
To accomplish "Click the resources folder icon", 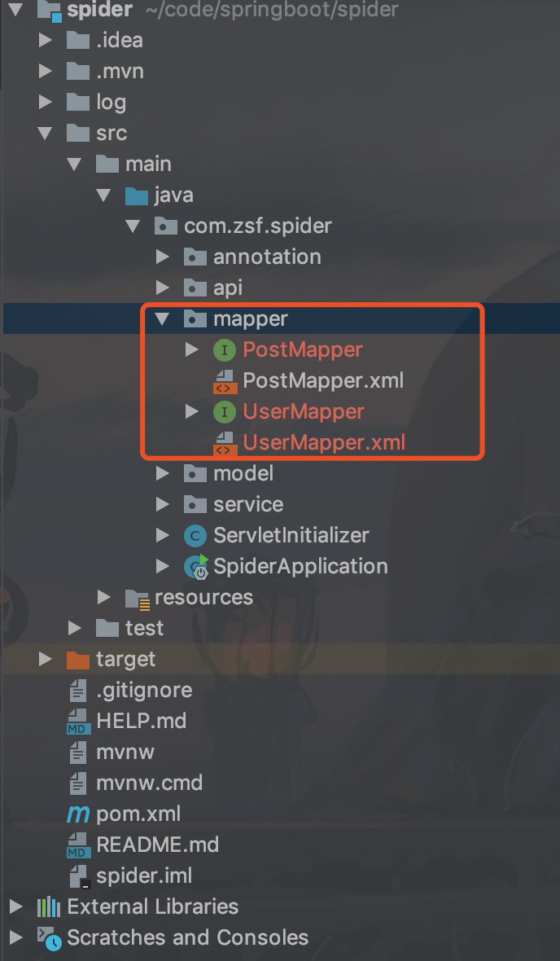I will tap(138, 598).
